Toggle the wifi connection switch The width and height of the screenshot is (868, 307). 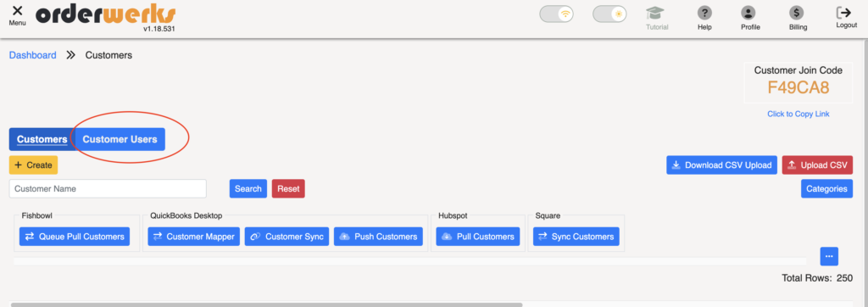(x=556, y=14)
